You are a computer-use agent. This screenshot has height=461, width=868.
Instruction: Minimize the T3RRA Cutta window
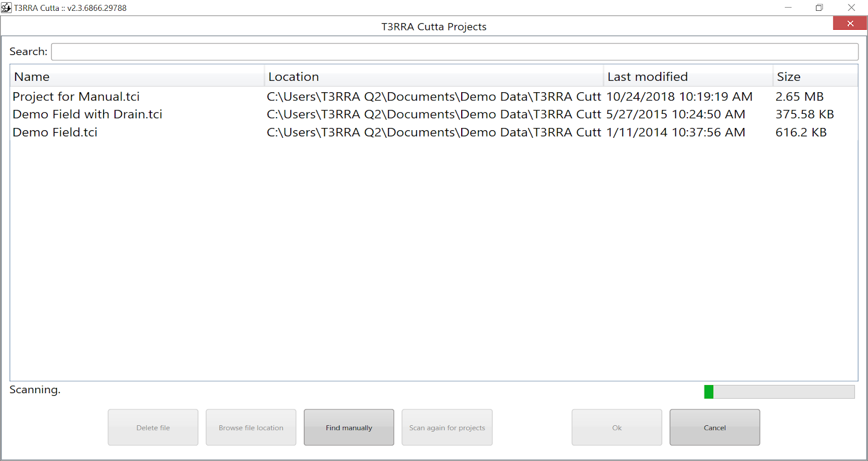pyautogui.click(x=788, y=8)
